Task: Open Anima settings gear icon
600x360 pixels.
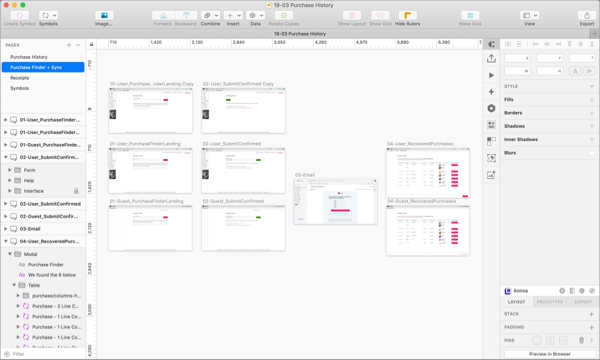Action: [x=582, y=291]
